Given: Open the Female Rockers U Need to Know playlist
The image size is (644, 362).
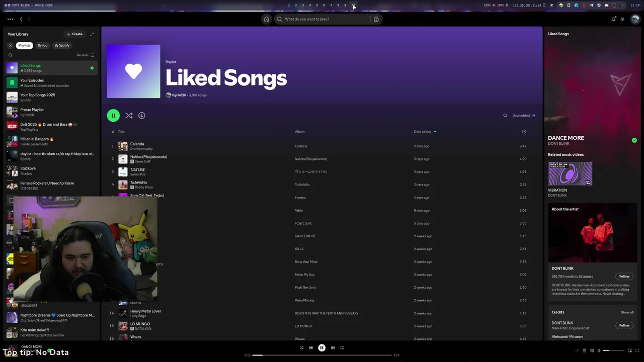Looking at the screenshot, I should (x=50, y=186).
